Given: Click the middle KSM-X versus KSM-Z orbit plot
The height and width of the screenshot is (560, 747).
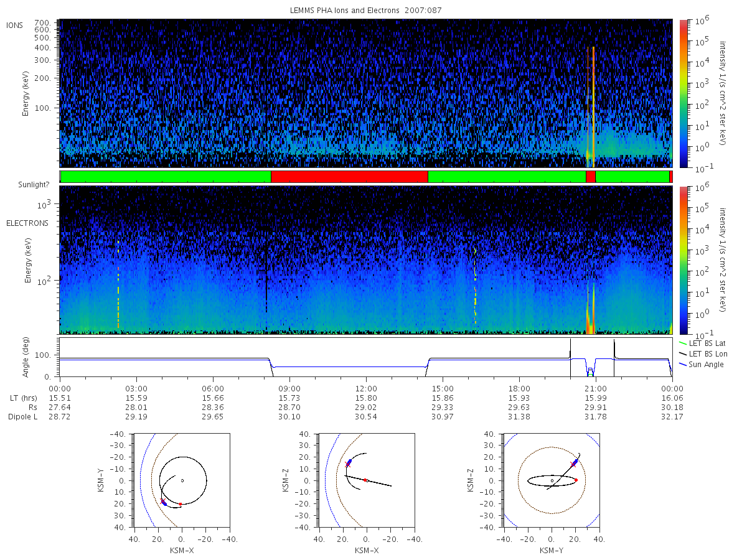Looking at the screenshot, I should tap(365, 480).
